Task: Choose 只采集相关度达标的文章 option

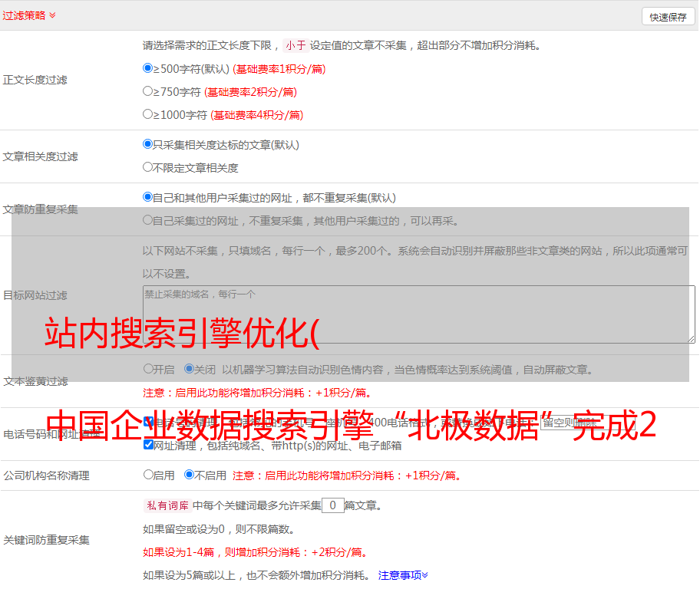Action: click(147, 143)
